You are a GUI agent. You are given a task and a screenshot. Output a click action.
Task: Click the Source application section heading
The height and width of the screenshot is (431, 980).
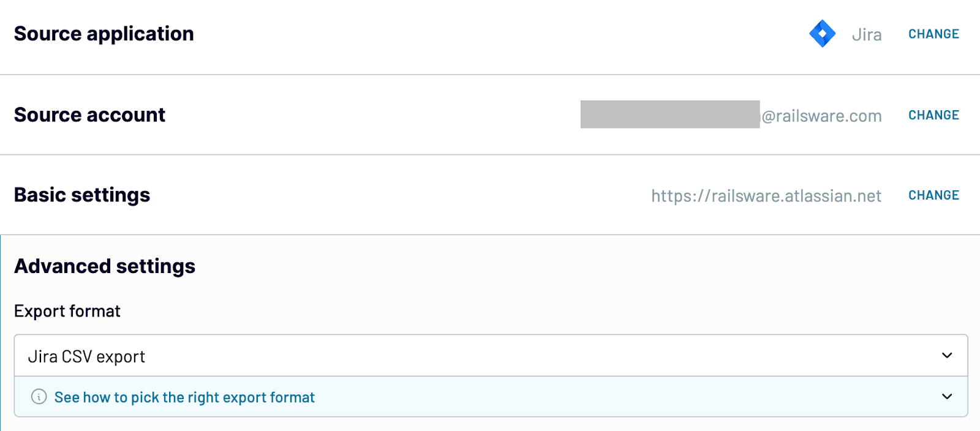point(104,34)
